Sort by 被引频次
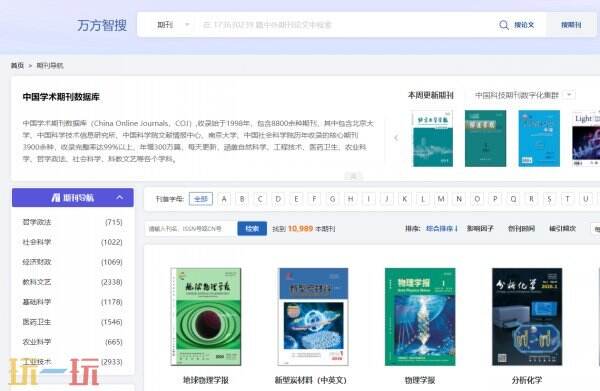 click(x=562, y=228)
